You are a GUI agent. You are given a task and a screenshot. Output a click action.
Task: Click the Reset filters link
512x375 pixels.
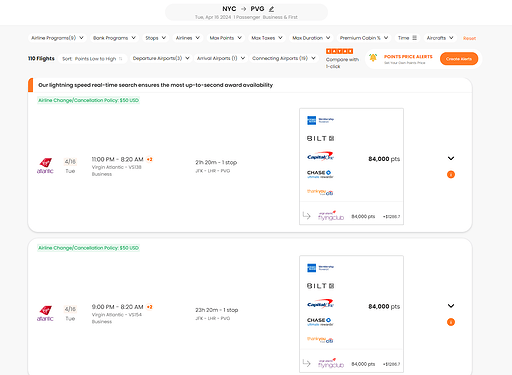pyautogui.click(x=469, y=38)
